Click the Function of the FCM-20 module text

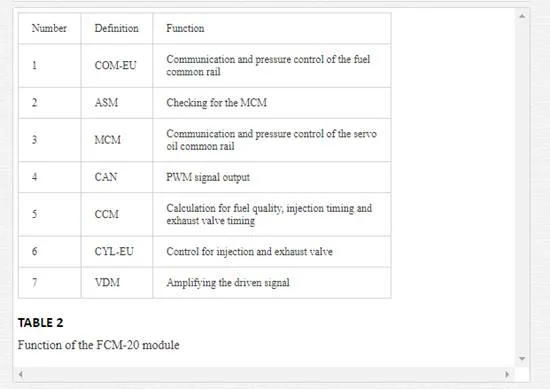pos(99,345)
